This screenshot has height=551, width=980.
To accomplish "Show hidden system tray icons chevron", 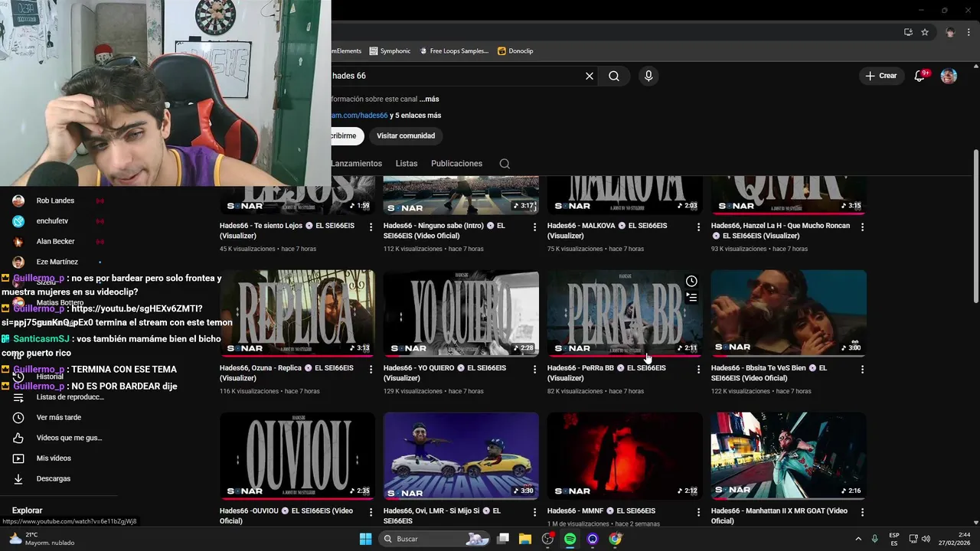I will point(857,539).
